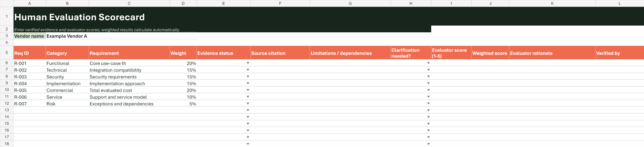Select the Security category cell
644x147 pixels.
67,76
